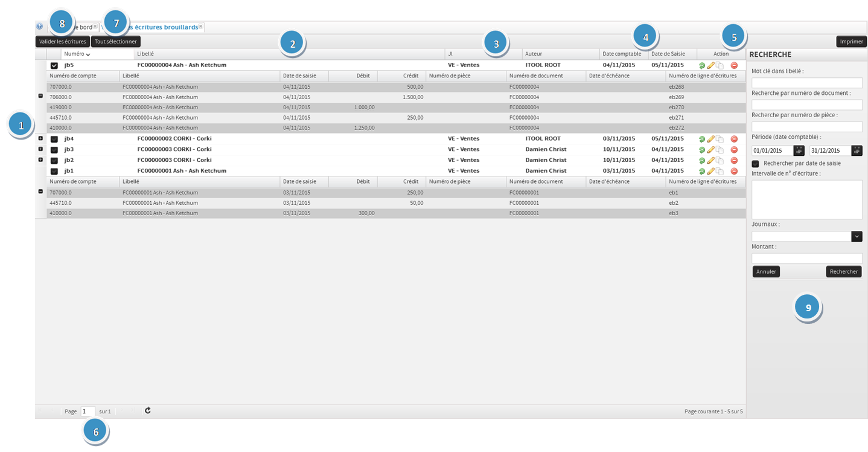Screen dimensions: 868x452
Task: Click the help question mark icon
Action: (x=40, y=27)
